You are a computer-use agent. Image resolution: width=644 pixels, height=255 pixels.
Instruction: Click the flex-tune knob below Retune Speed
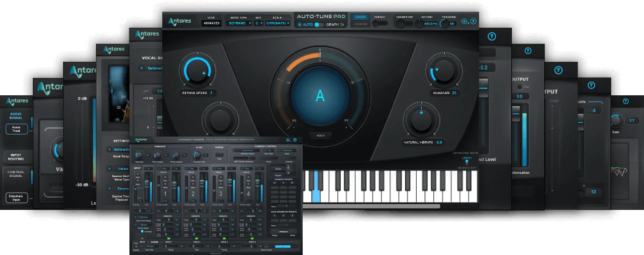point(221,119)
